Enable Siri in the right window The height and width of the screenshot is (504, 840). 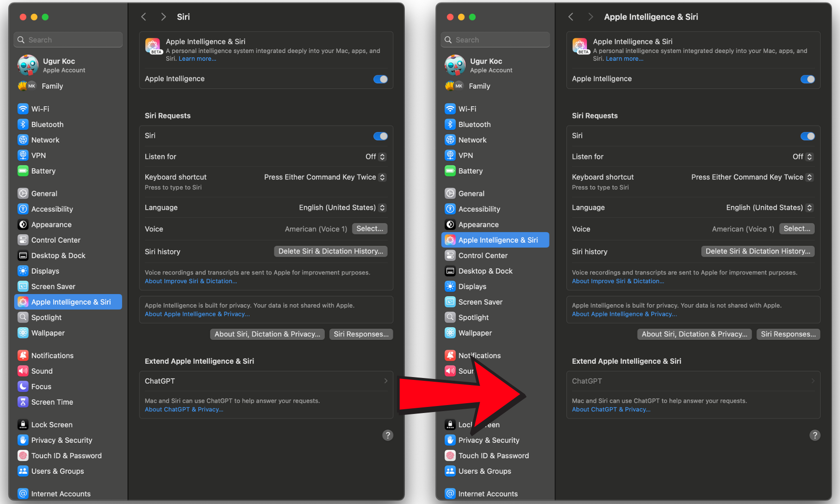(x=807, y=136)
